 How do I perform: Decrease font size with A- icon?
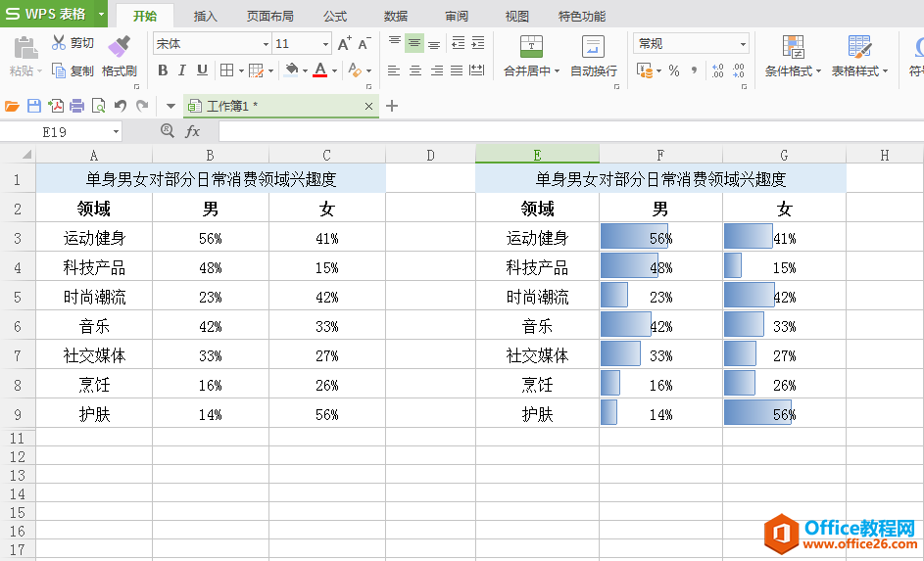point(365,43)
